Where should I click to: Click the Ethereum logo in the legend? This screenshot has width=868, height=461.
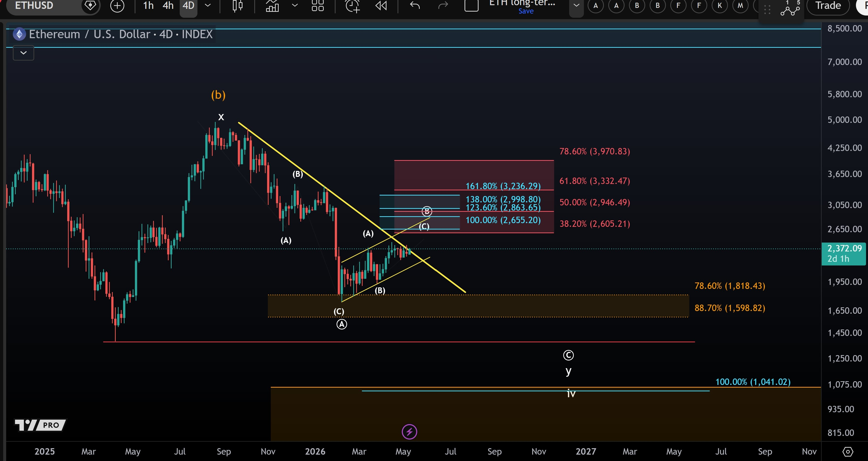pos(19,34)
